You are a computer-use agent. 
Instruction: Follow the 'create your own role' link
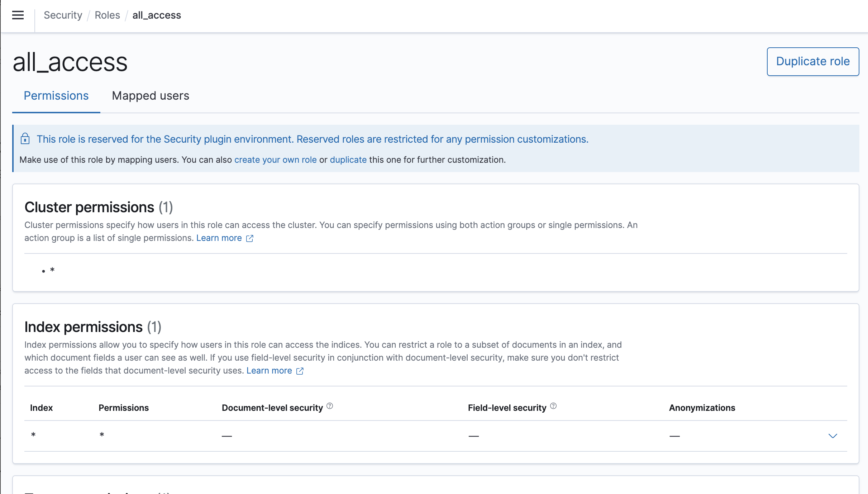275,160
